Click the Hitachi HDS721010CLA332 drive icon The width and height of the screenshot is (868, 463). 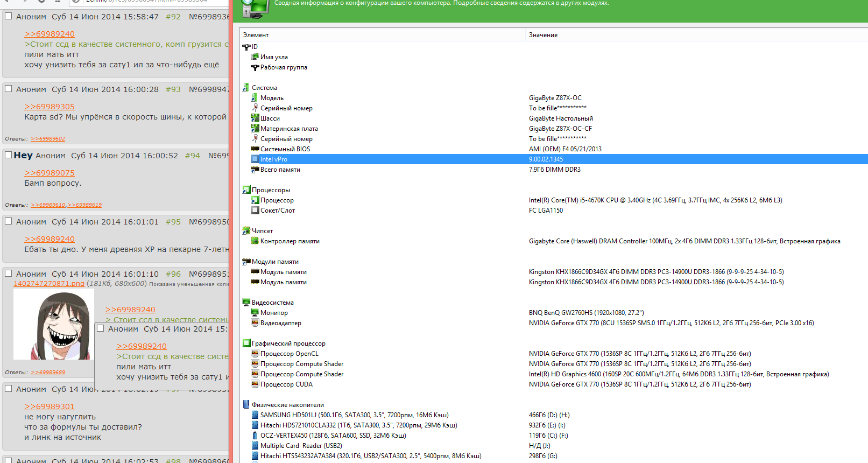point(255,425)
